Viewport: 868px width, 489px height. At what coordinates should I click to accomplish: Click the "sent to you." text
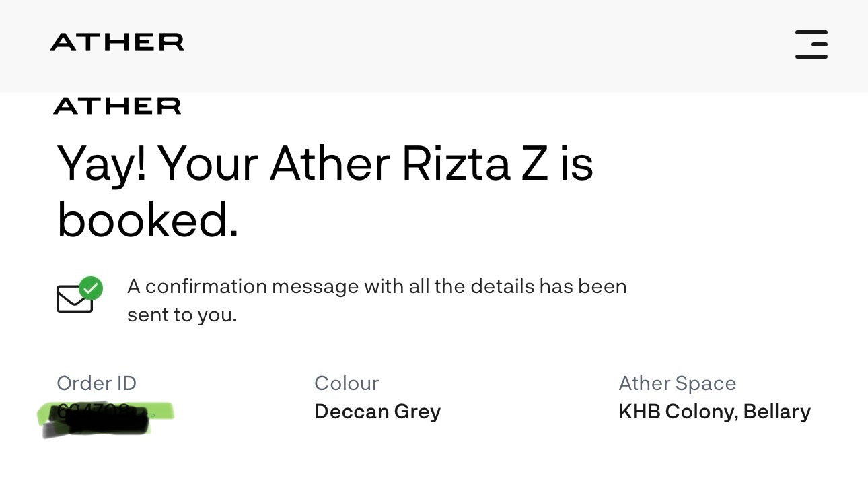pos(182,315)
